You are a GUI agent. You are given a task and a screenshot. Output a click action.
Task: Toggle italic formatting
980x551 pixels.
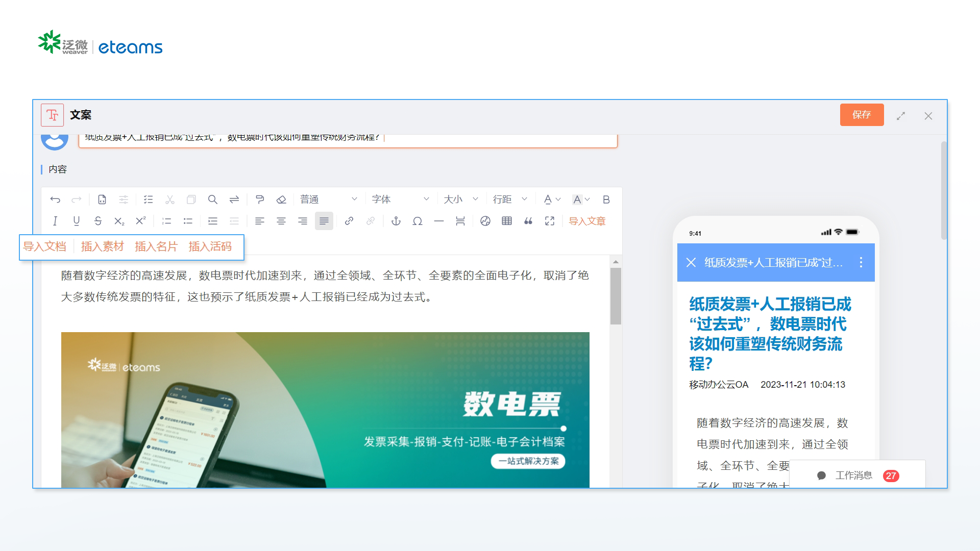click(55, 221)
